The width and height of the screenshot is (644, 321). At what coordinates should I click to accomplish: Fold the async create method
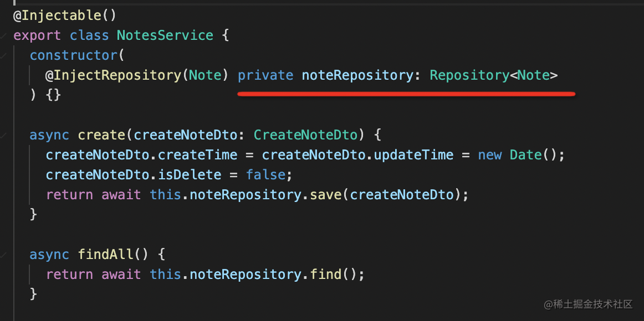pos(4,135)
